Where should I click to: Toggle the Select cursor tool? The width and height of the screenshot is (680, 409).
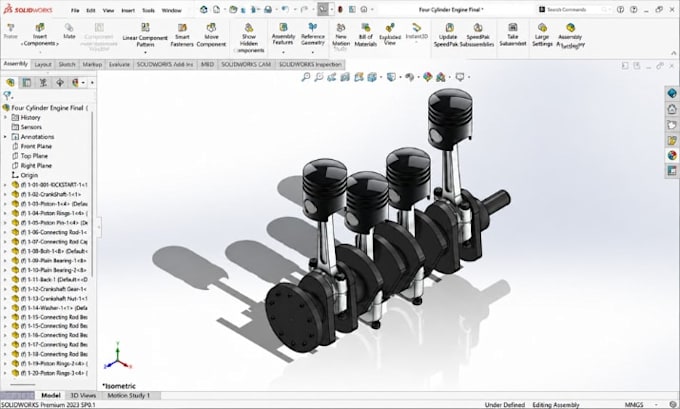[323, 10]
